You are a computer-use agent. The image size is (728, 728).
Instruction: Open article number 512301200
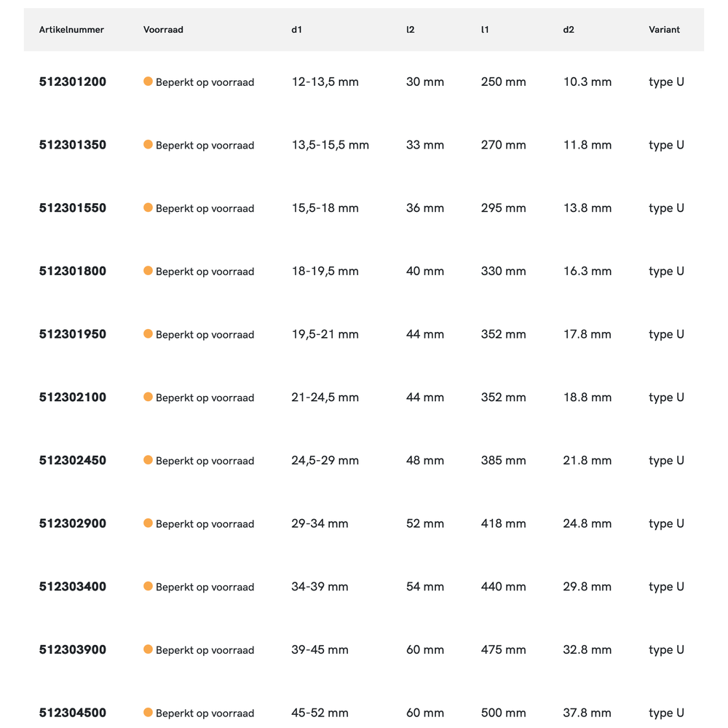pyautogui.click(x=73, y=82)
